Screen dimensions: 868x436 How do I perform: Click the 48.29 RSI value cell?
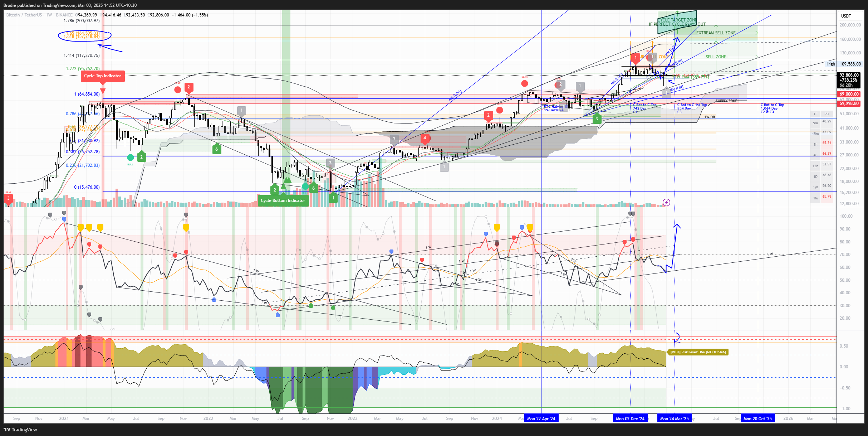pos(827,121)
